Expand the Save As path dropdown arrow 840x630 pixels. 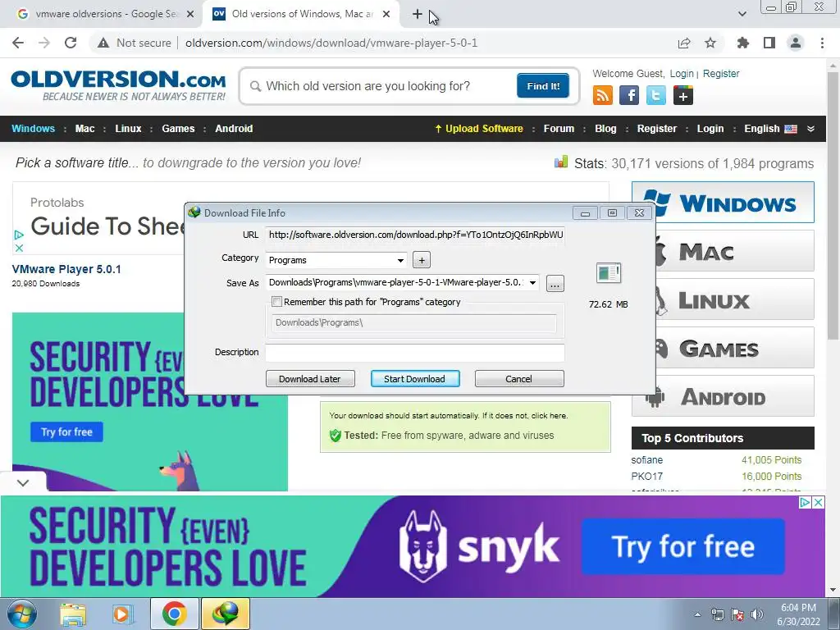tap(532, 283)
